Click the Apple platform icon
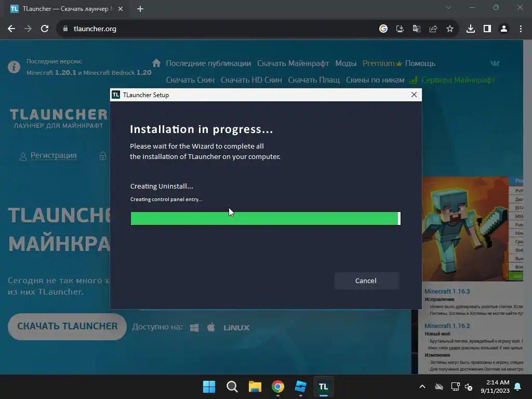532x399 pixels. 211,327
